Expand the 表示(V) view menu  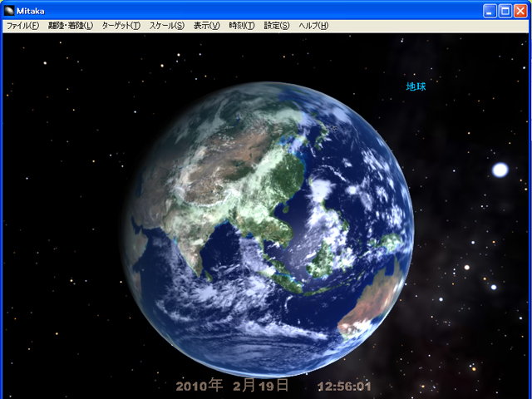207,26
